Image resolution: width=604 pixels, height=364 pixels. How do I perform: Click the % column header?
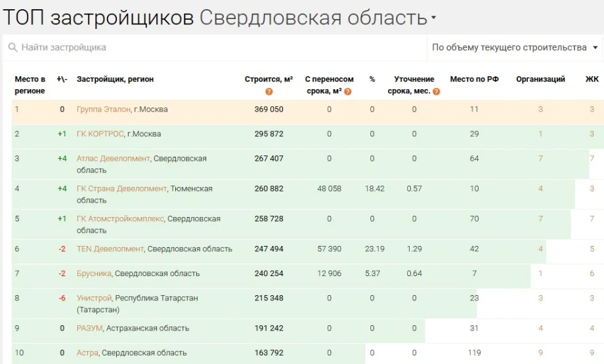click(x=372, y=79)
